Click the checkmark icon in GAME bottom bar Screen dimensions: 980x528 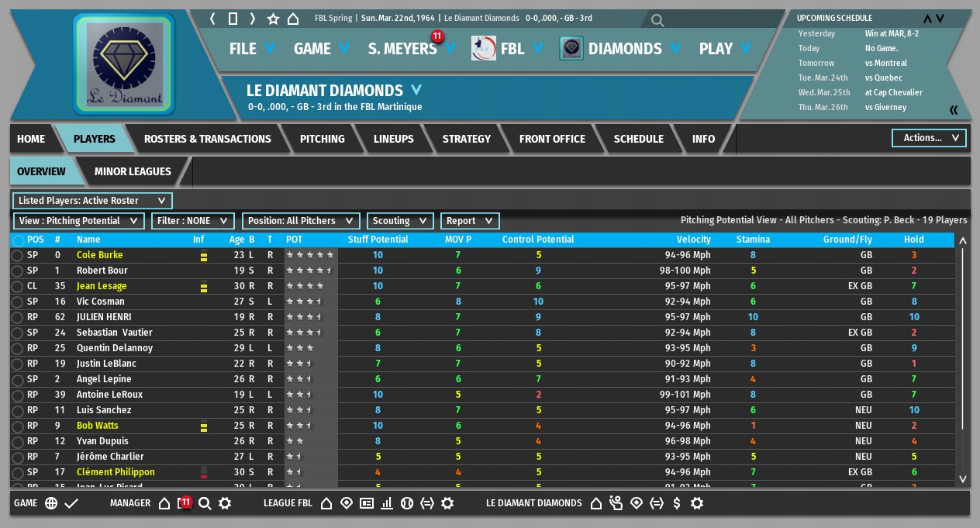coord(71,503)
